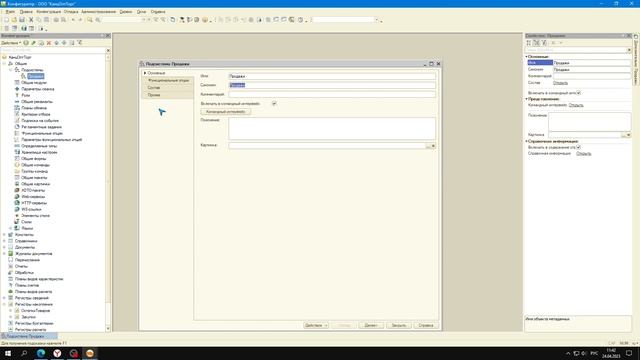Open the Администрирование menu
The height and width of the screenshot is (360, 640).
98,12
